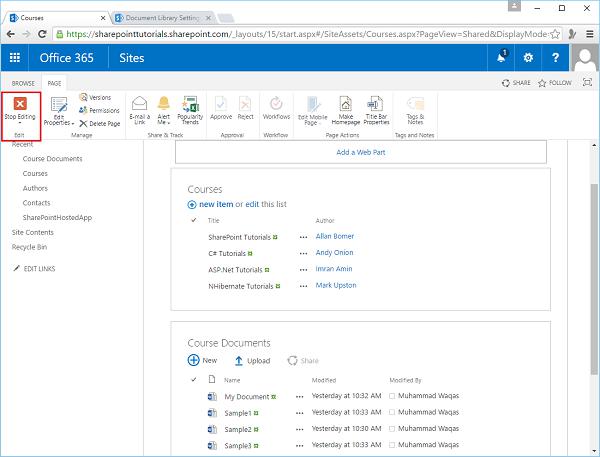The image size is (600, 457).
Task: Expand the Stop Editing dropdown arrow
Action: point(20,123)
